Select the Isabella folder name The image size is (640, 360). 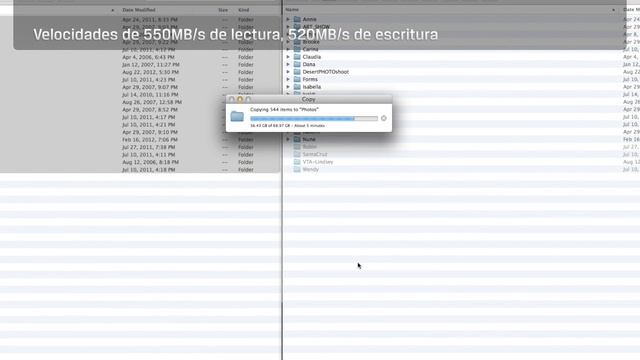pos(312,87)
